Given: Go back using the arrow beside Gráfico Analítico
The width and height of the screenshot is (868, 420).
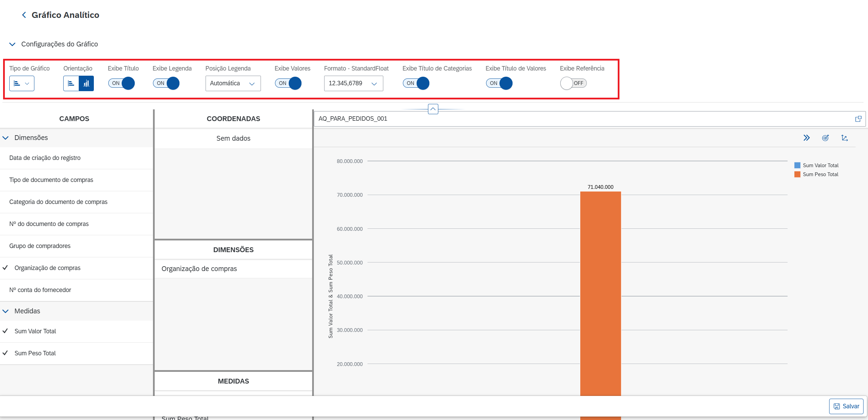Looking at the screenshot, I should coord(24,15).
